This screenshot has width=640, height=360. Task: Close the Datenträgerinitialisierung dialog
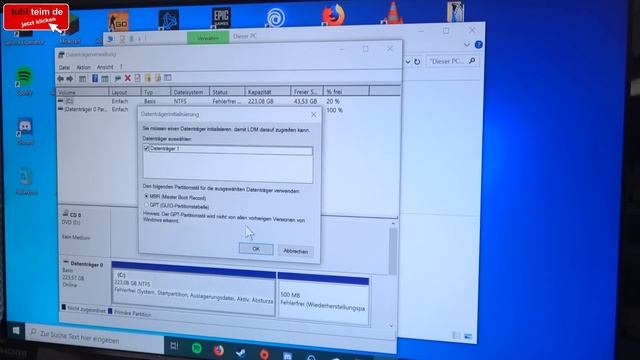313,115
